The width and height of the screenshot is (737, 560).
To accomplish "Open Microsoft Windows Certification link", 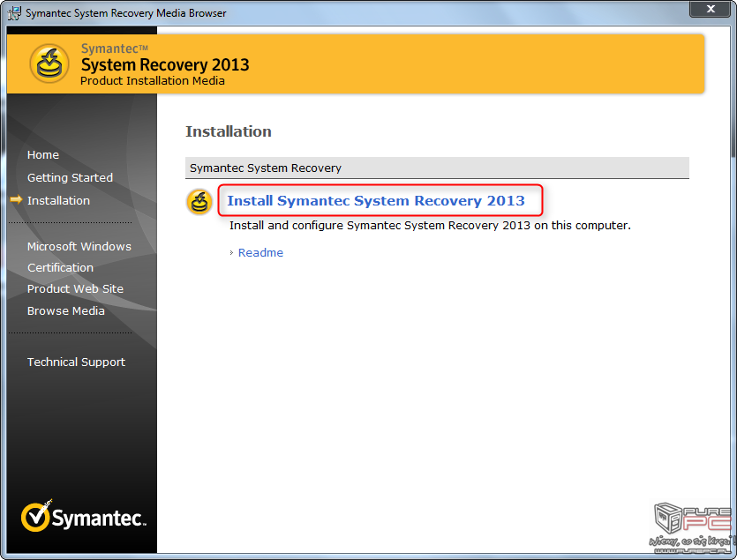I will click(x=79, y=257).
